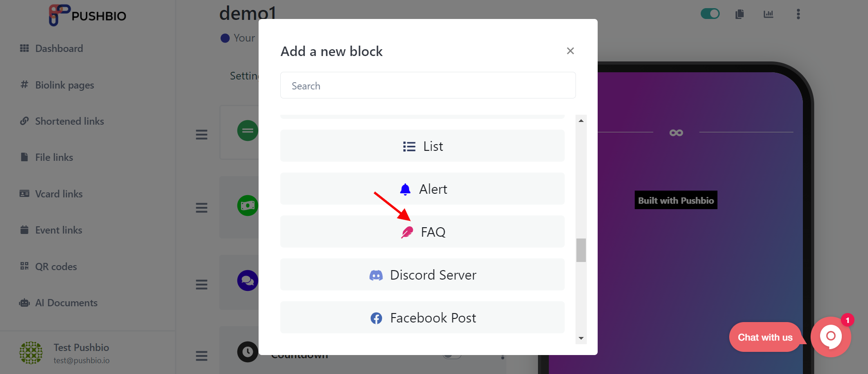
Task: Pick the Alert block with bell icon
Action: [x=422, y=189]
